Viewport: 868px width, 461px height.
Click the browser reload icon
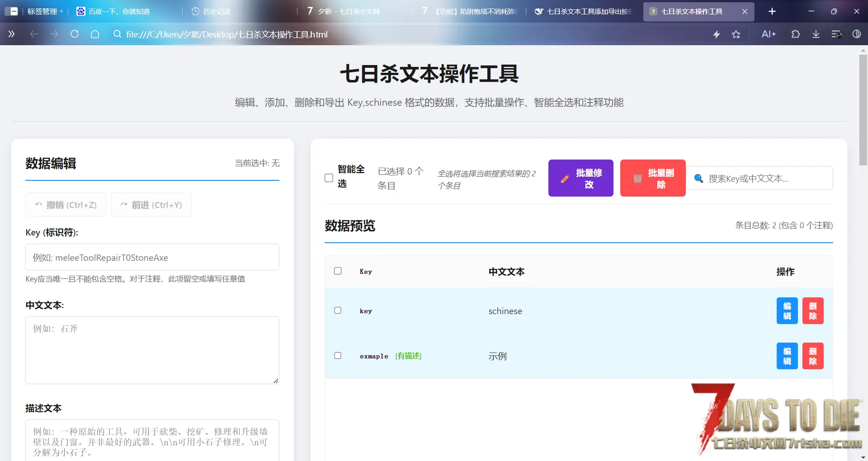pos(75,34)
